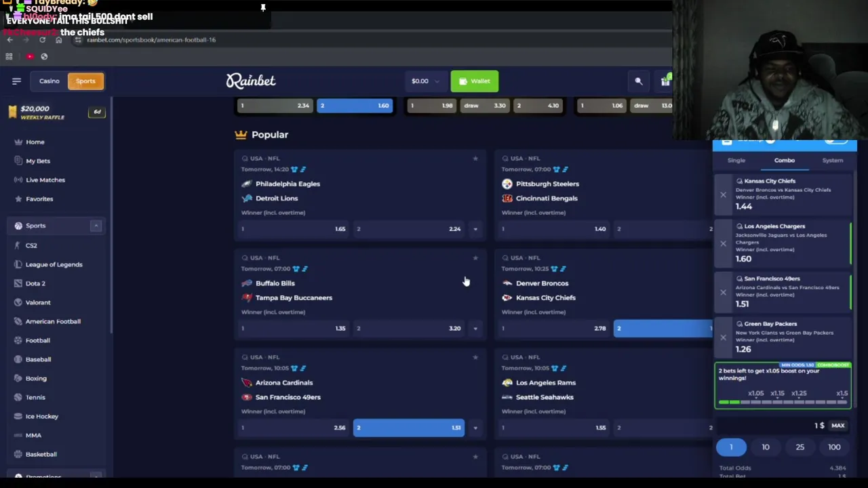This screenshot has height=488, width=868.
Task: Click the combo boost progress bar
Action: (783, 402)
